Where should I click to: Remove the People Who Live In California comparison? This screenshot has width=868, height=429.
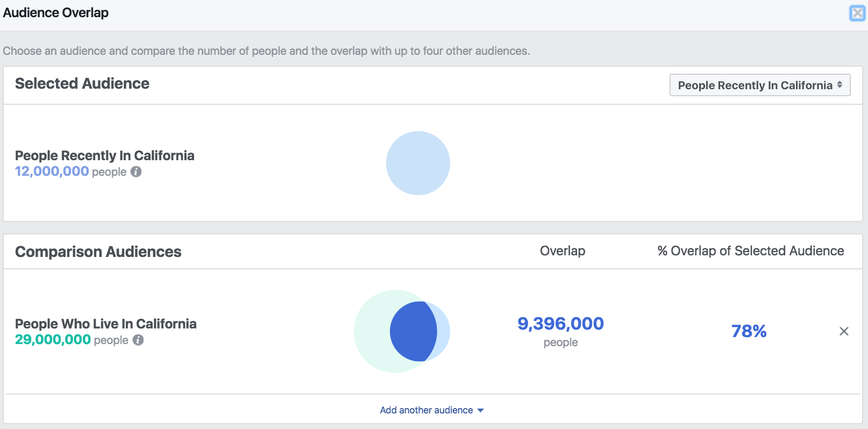pos(844,331)
